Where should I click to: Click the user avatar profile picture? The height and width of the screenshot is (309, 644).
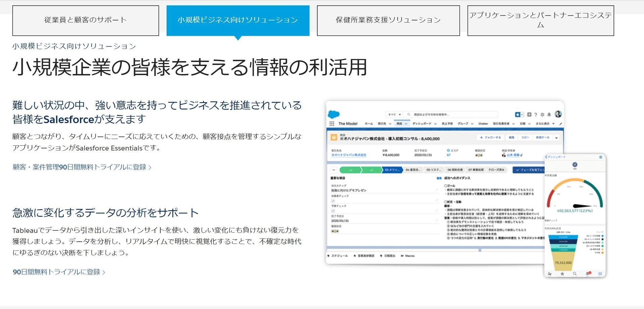pyautogui.click(x=558, y=114)
